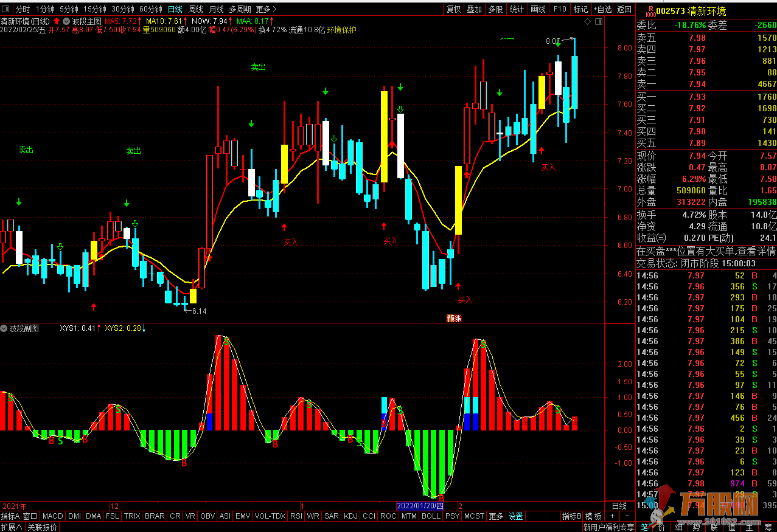Click the 窗口 window tab
Viewport: 777px width, 532px height.
(30, 516)
